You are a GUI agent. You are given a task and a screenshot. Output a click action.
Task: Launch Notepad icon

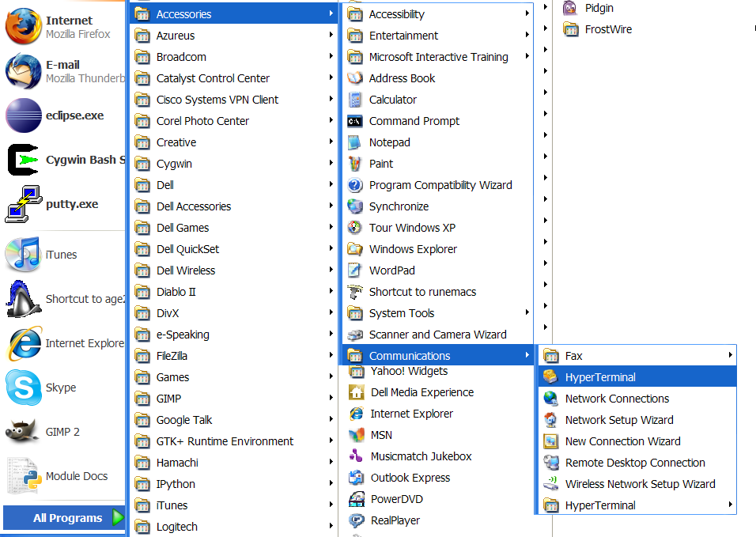point(355,142)
